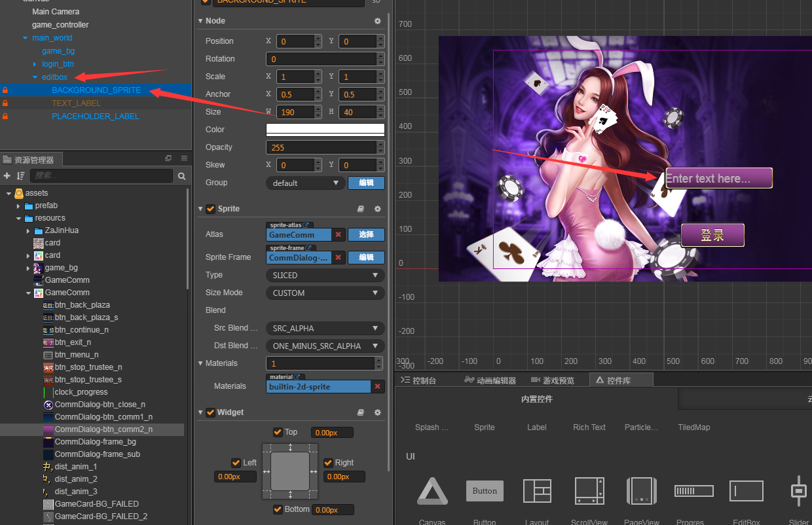Select the Canvas control icon
Image resolution: width=812 pixels, height=525 pixels.
pyautogui.click(x=432, y=491)
